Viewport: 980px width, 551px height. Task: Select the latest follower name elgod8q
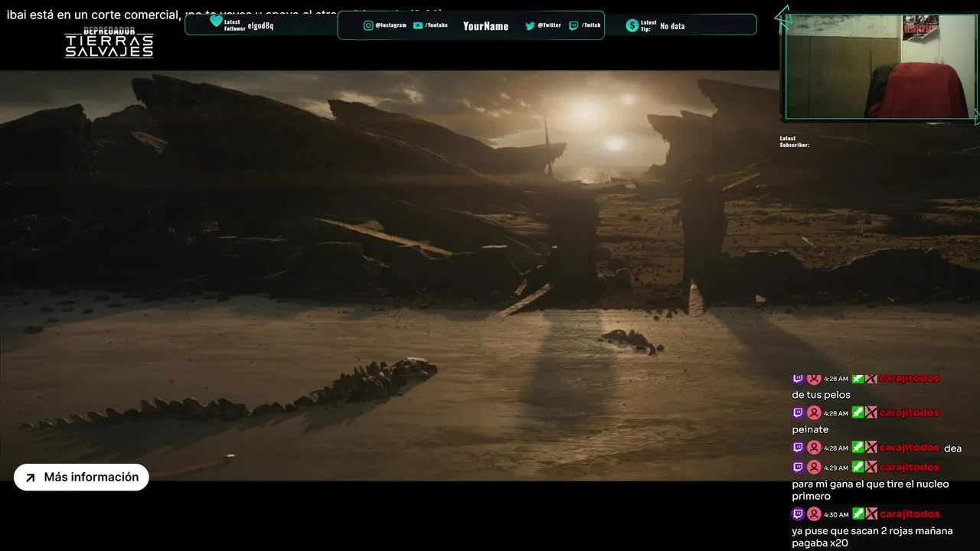(260, 26)
